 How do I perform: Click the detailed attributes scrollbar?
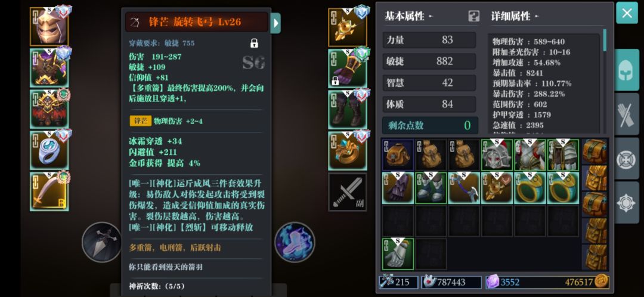tap(605, 40)
